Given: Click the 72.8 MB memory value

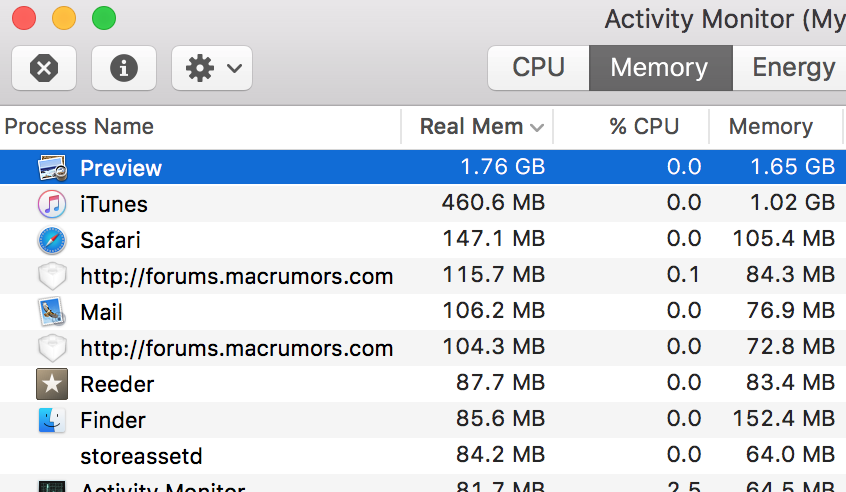Looking at the screenshot, I should (790, 346).
